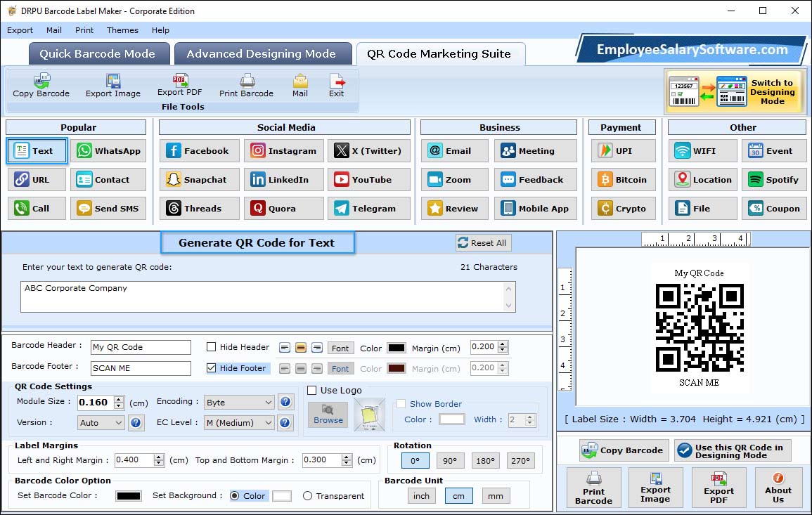Open the EC Level dropdown
Image resolution: width=812 pixels, height=515 pixels.
239,422
